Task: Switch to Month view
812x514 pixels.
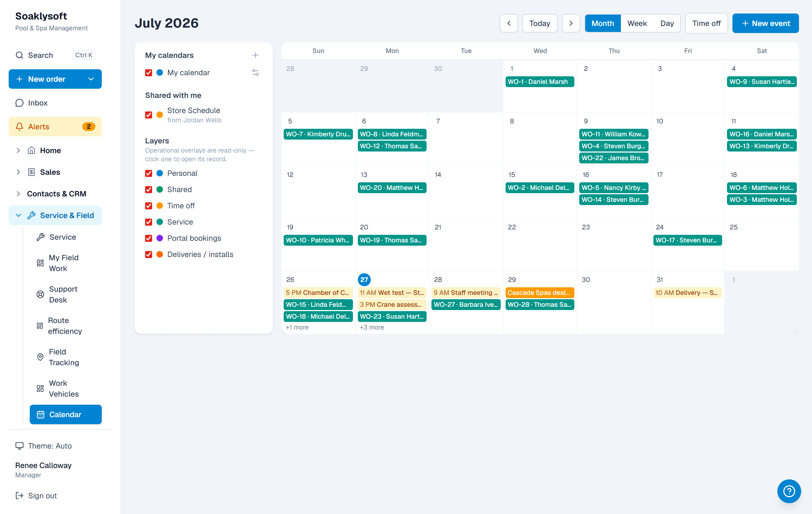Action: click(603, 23)
